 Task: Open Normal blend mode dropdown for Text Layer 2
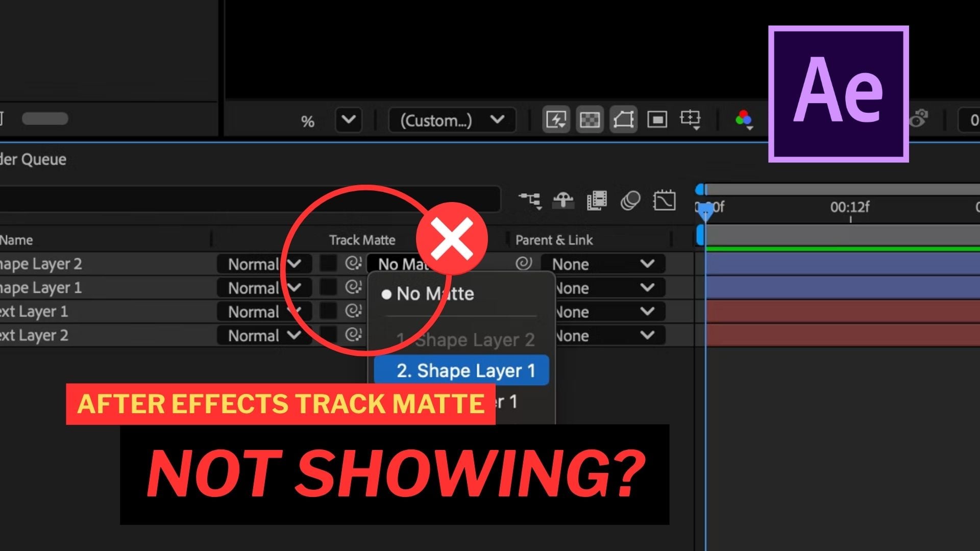coord(264,335)
